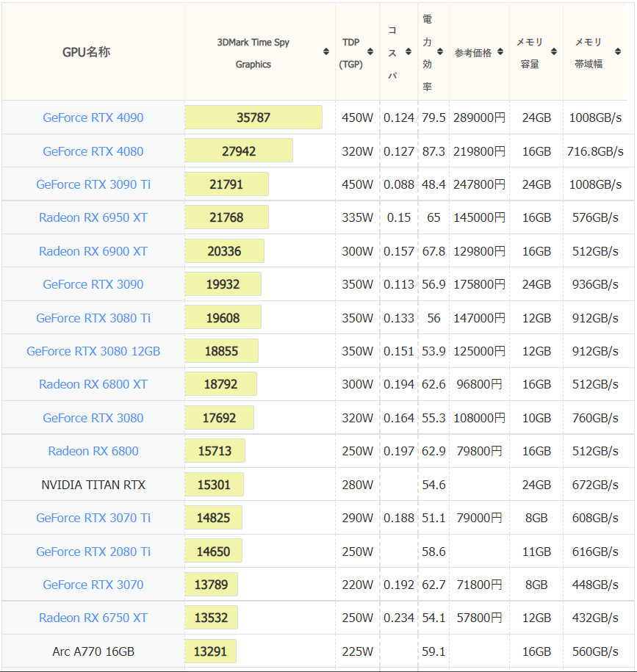Click the TDP (TGP) header text

tap(350, 53)
